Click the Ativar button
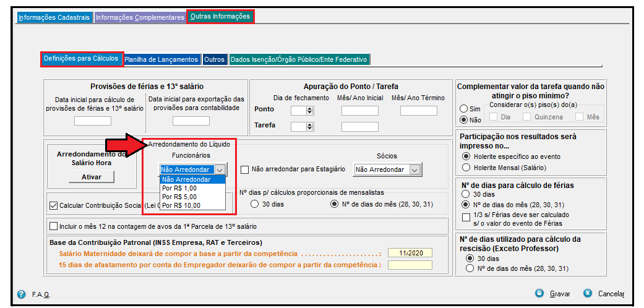This screenshot has height=308, width=644. (91, 177)
